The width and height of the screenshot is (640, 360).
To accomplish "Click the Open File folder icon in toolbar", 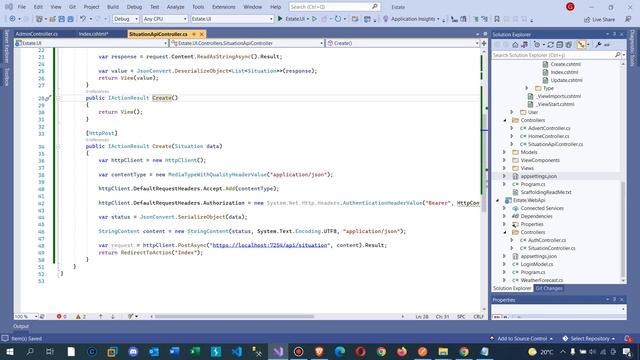I will (52, 19).
